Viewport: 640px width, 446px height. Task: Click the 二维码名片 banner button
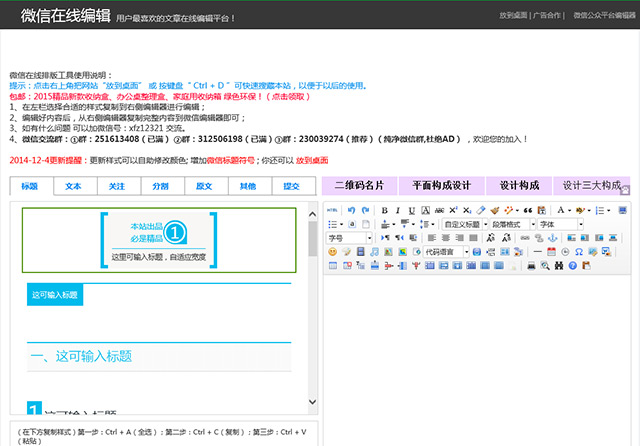(x=359, y=186)
